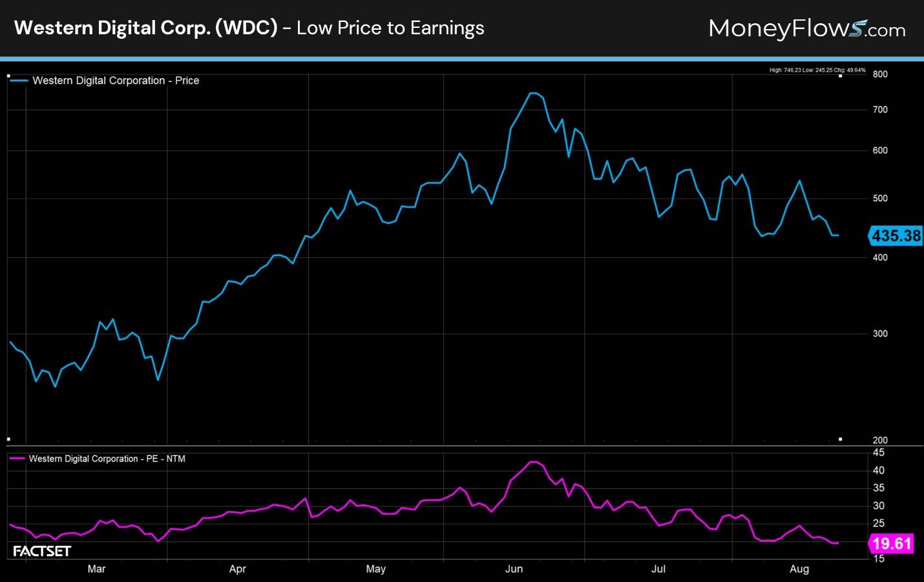Viewport: 924px width, 582px height.
Task: Click the 800 price axis label
Action: (880, 74)
